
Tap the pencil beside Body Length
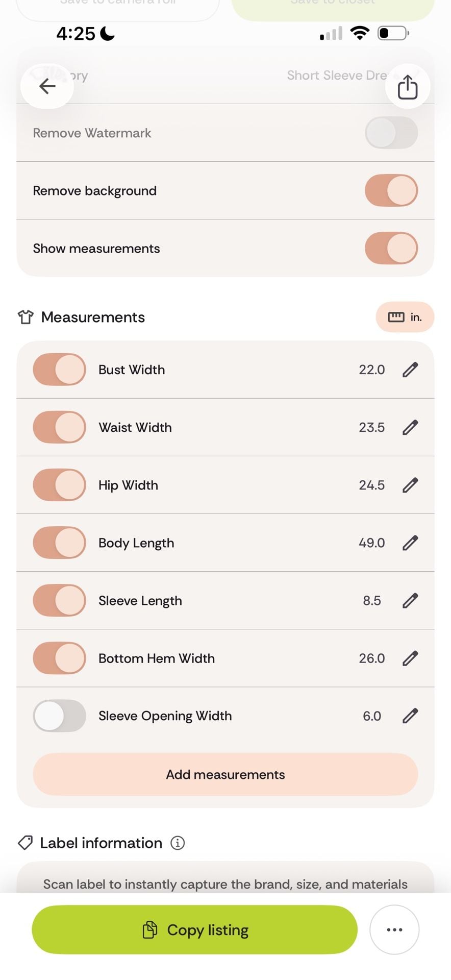[x=410, y=543]
